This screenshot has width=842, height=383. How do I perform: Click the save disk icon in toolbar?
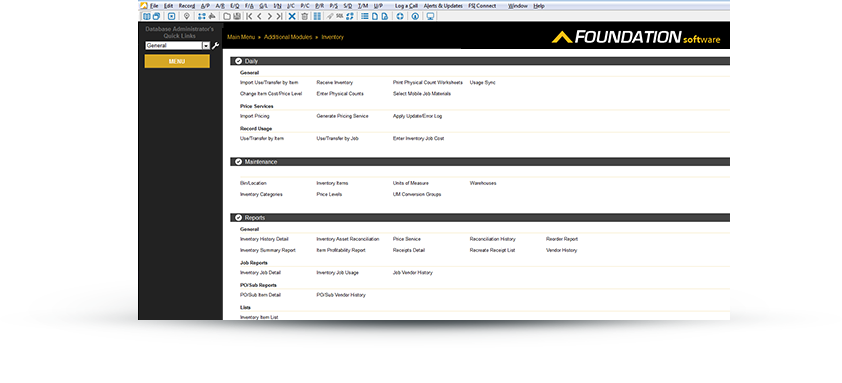point(236,16)
